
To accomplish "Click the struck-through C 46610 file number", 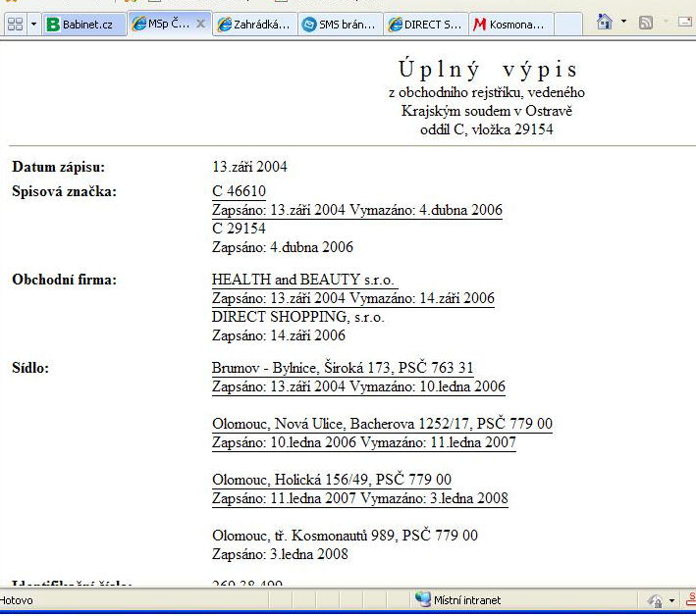I will pos(239,191).
